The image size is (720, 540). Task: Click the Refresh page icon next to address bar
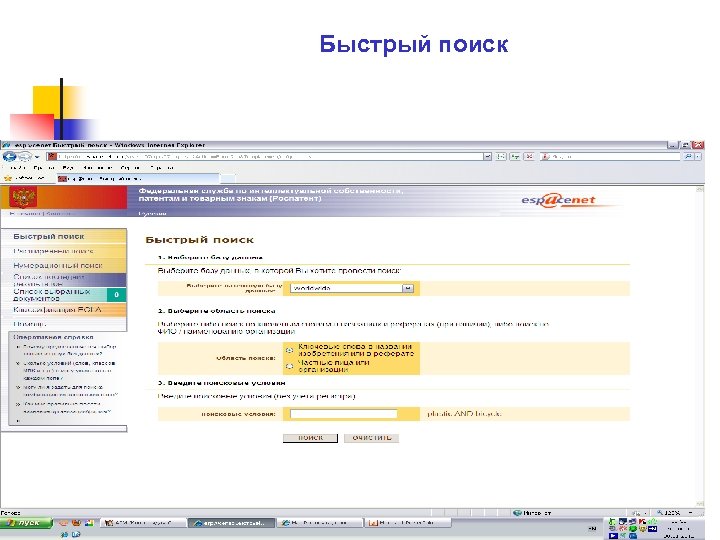pos(515,157)
